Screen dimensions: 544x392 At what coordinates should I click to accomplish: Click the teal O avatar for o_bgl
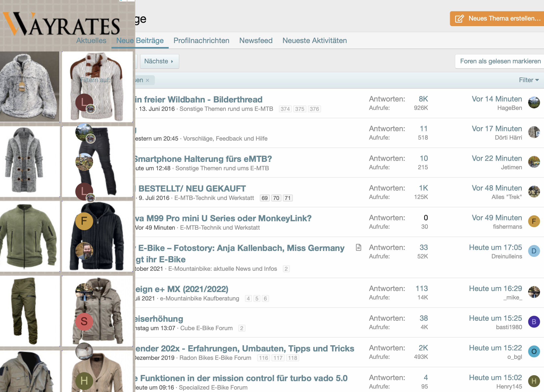point(534,351)
